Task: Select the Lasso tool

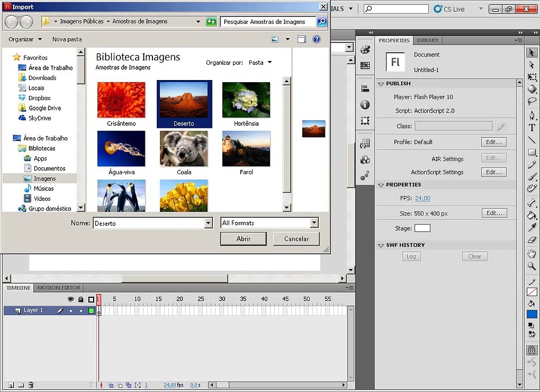Action: (532, 101)
